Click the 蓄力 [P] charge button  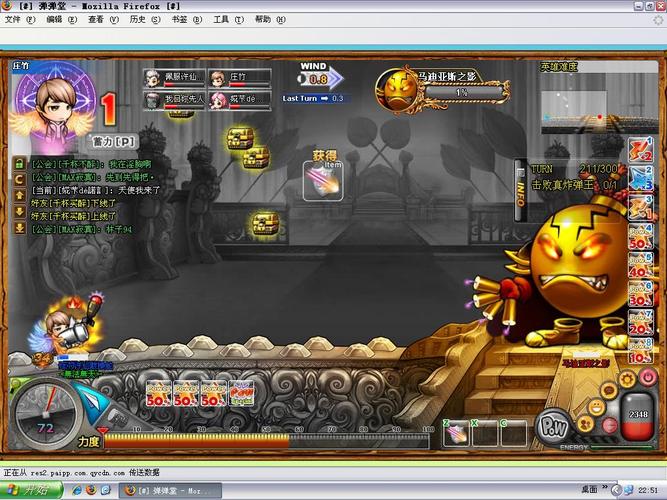112,141
